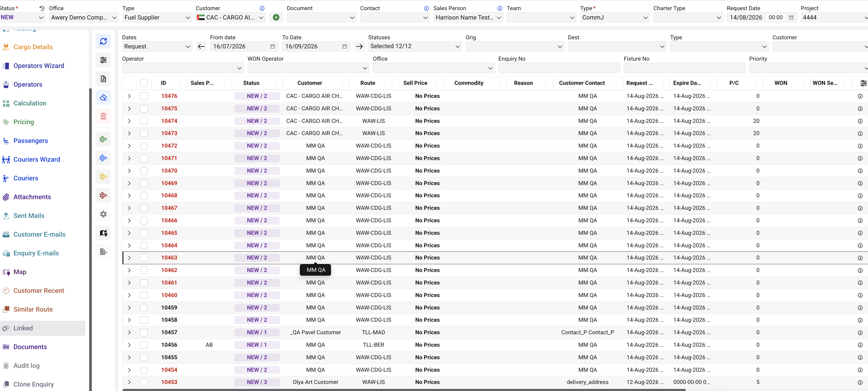
Task: Check the box for enquiry 10474
Action: pyautogui.click(x=144, y=121)
